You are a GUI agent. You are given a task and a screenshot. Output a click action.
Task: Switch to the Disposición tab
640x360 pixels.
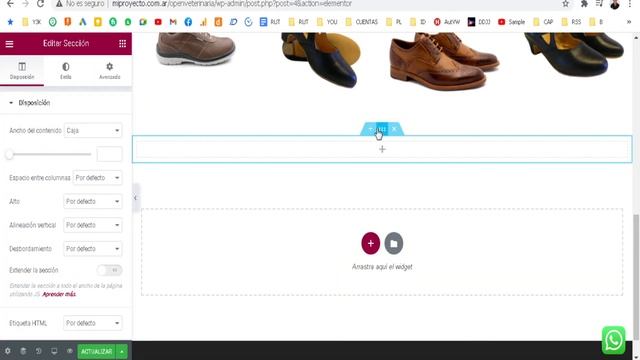22,71
